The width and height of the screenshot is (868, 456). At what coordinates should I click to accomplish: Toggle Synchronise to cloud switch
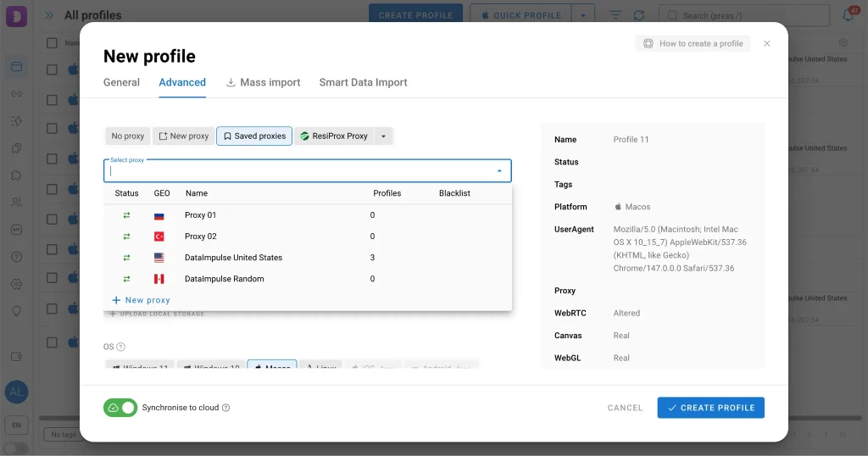click(x=120, y=408)
